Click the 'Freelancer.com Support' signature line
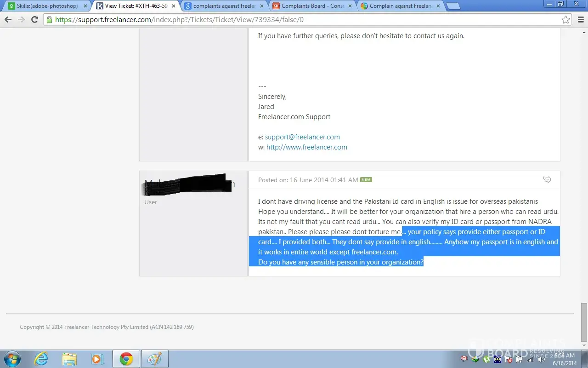 (294, 117)
